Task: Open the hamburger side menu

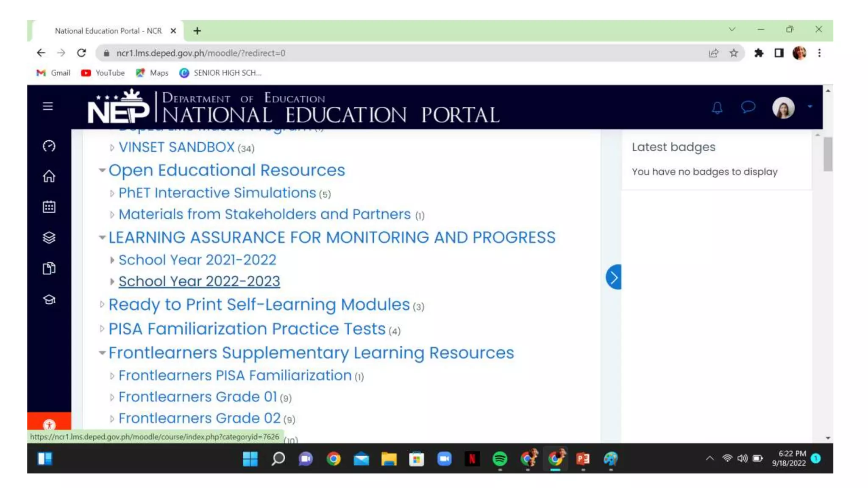Action: point(48,106)
